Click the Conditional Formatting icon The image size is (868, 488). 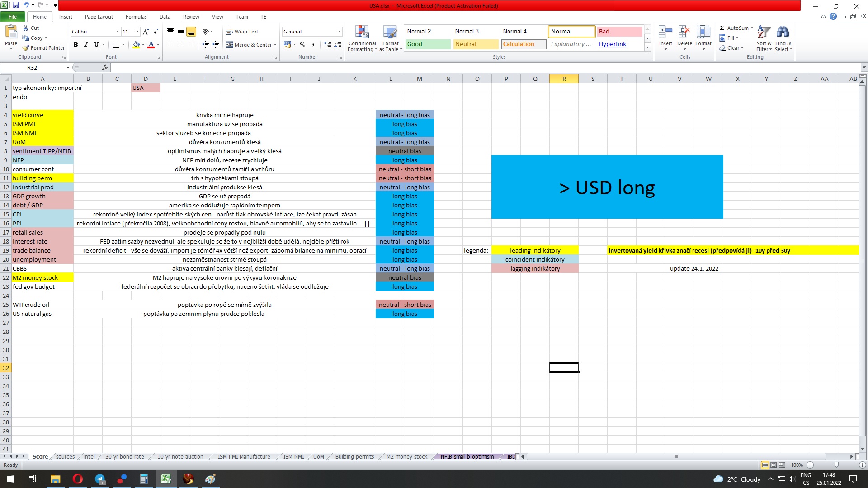(362, 33)
